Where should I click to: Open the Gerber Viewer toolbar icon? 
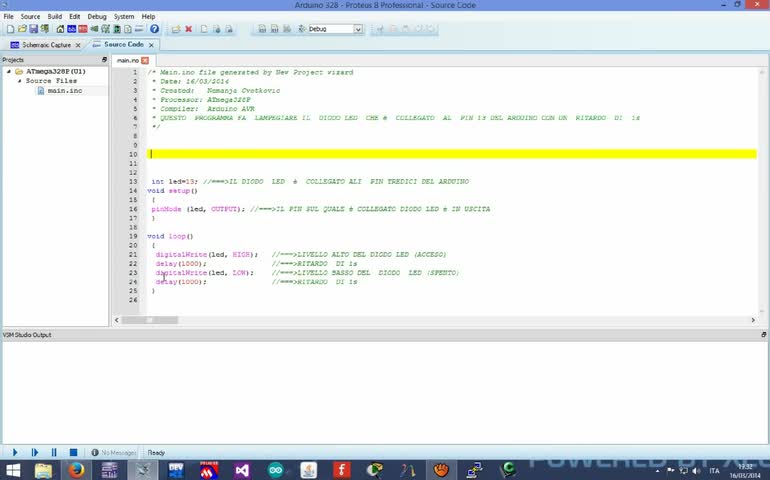106,29
